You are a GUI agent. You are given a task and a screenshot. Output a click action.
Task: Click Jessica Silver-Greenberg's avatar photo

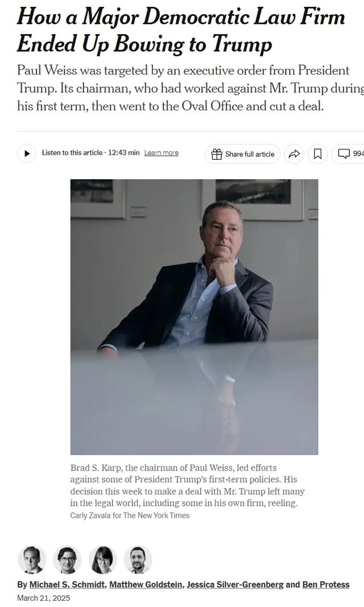coord(103,560)
